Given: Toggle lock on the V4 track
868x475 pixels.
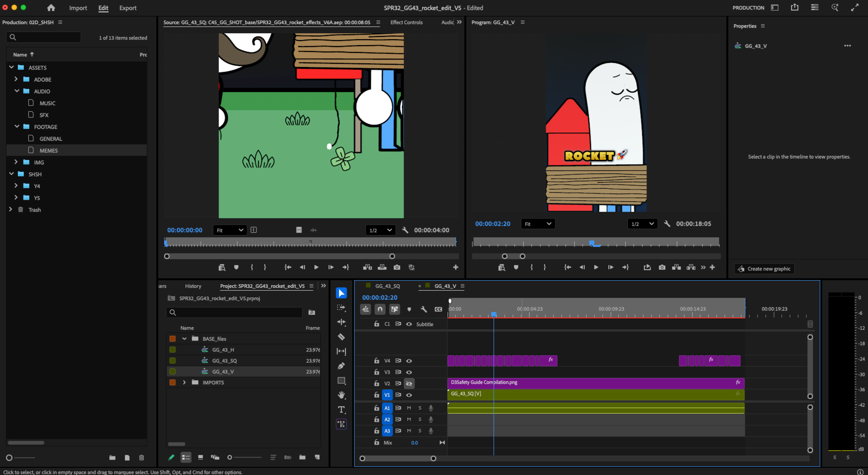Looking at the screenshot, I should (x=376, y=361).
